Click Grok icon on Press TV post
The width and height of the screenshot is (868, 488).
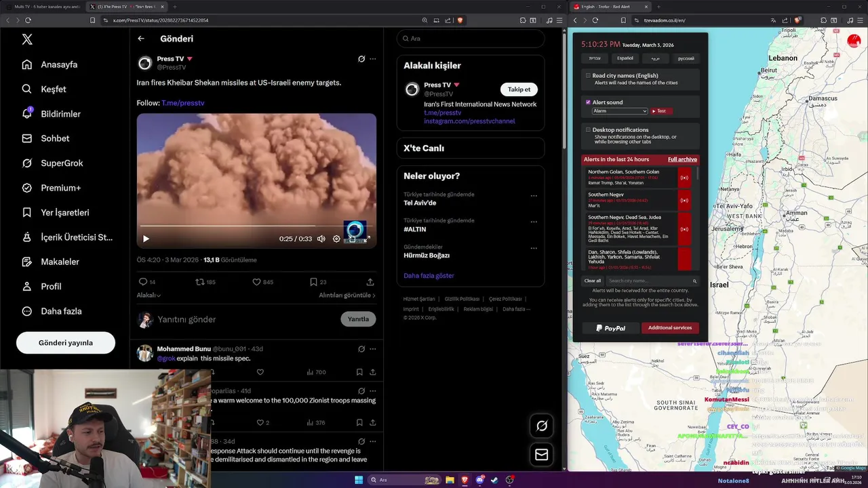361,59
